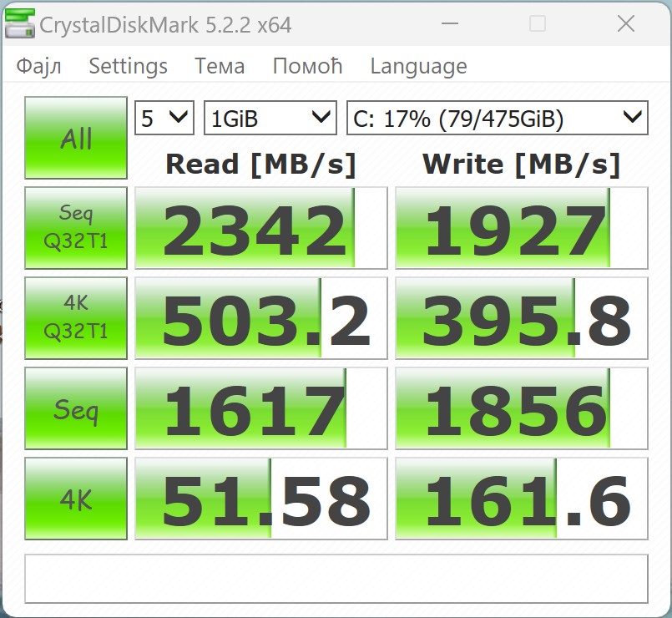
Task: Click the 4K Q32T1 read result 503.2
Action: click(x=260, y=318)
